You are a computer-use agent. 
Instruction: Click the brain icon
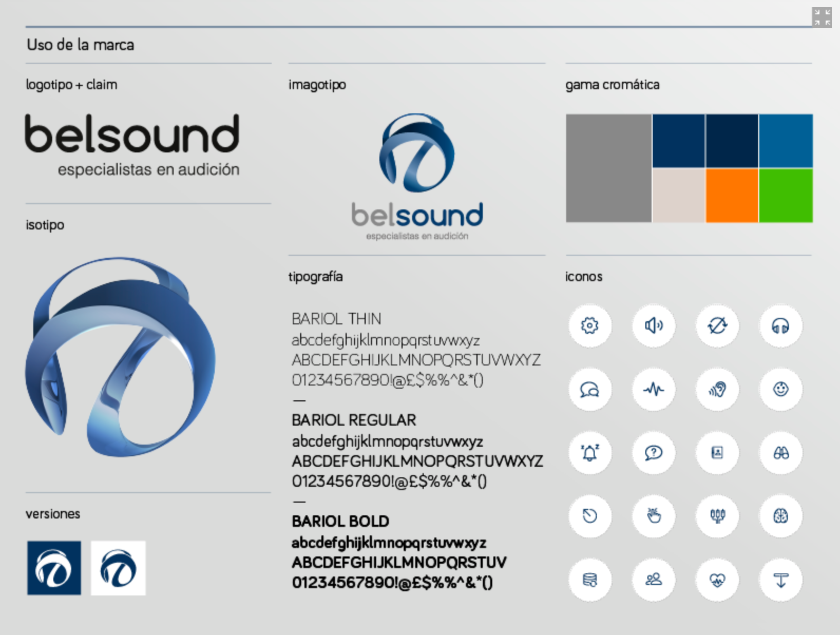[781, 516]
